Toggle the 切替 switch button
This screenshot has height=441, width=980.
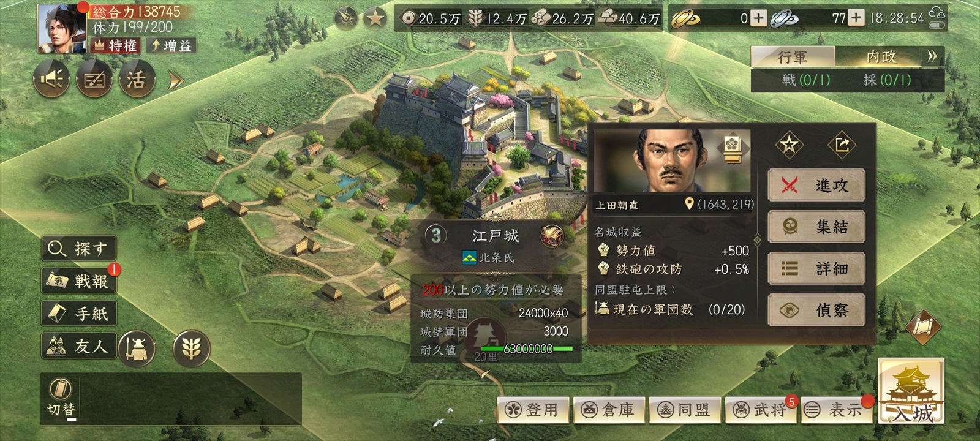click(61, 398)
